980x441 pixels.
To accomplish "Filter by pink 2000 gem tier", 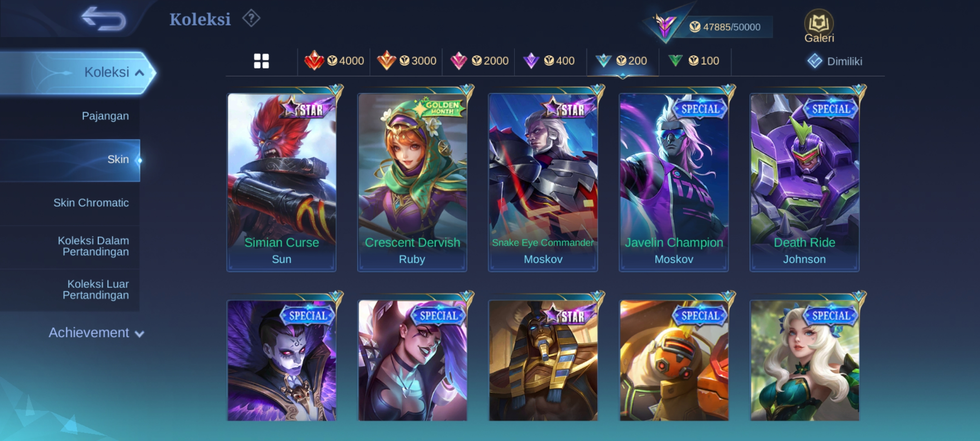I will pos(479,61).
